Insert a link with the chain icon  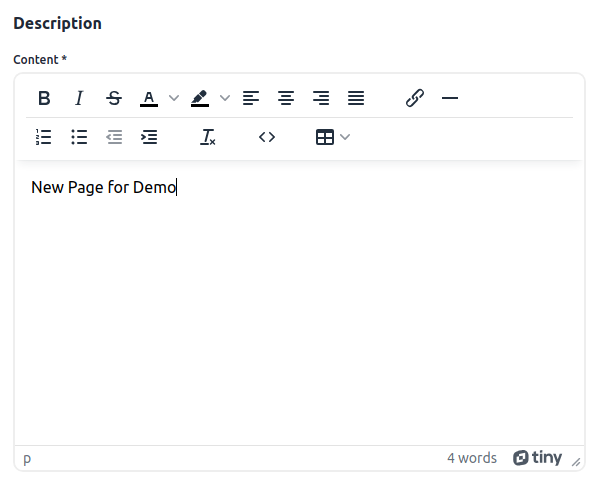tap(415, 98)
